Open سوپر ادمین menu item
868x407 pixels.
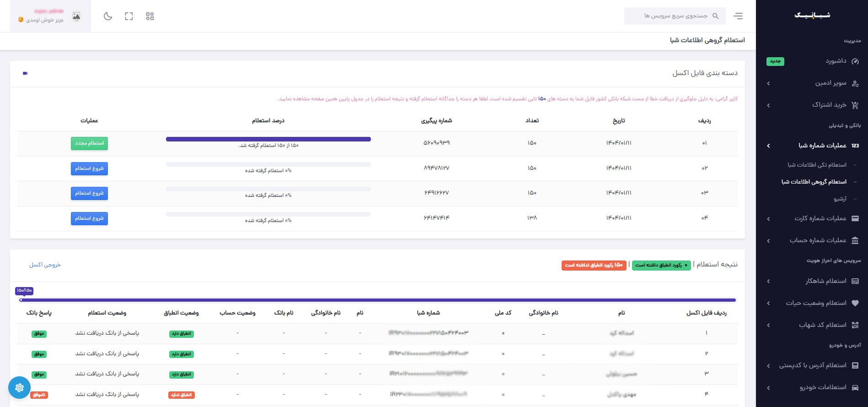coord(830,83)
